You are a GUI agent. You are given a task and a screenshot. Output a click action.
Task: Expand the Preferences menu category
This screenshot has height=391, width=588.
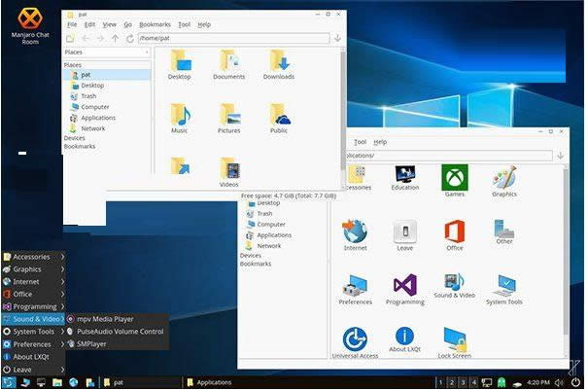click(33, 343)
